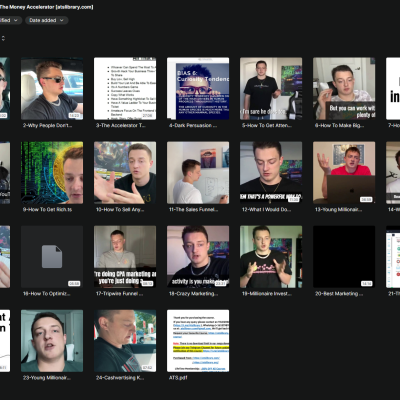The image size is (400, 400).
Task: Select the 5-How To Get Atten... label
Action: pyautogui.click(x=267, y=125)
